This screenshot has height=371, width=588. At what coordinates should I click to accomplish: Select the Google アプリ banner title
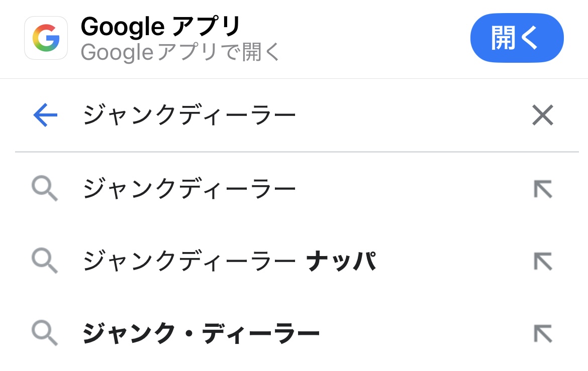click(x=160, y=26)
